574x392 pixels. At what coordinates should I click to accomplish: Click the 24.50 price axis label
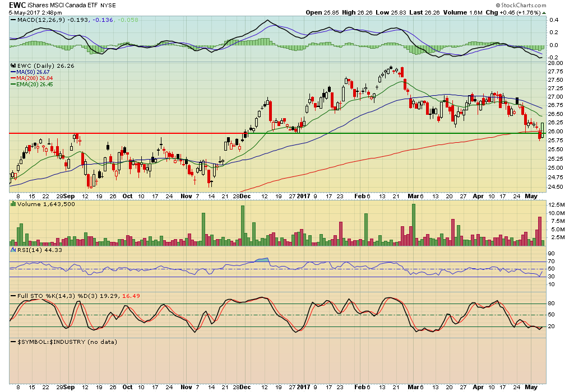(x=556, y=187)
